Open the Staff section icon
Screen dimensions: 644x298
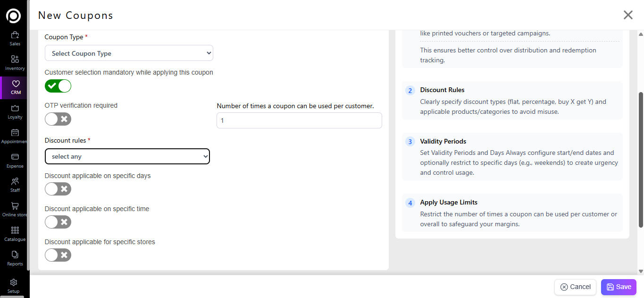coord(15,182)
